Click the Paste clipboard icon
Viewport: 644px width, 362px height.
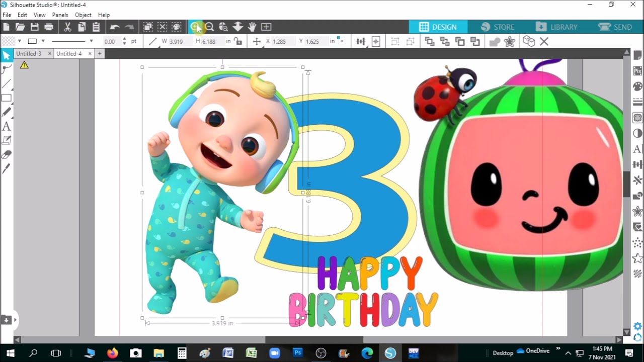(x=96, y=27)
